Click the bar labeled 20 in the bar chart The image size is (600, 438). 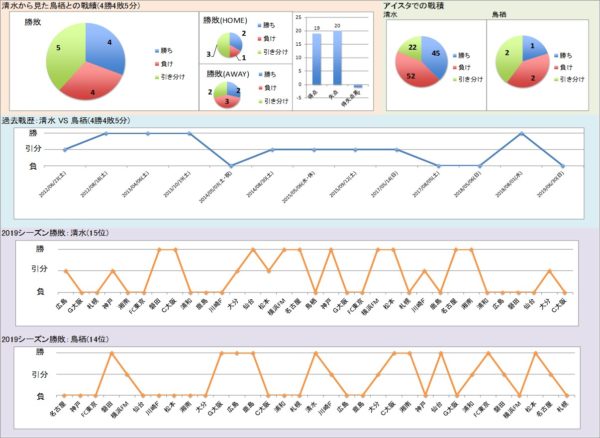pos(337,58)
